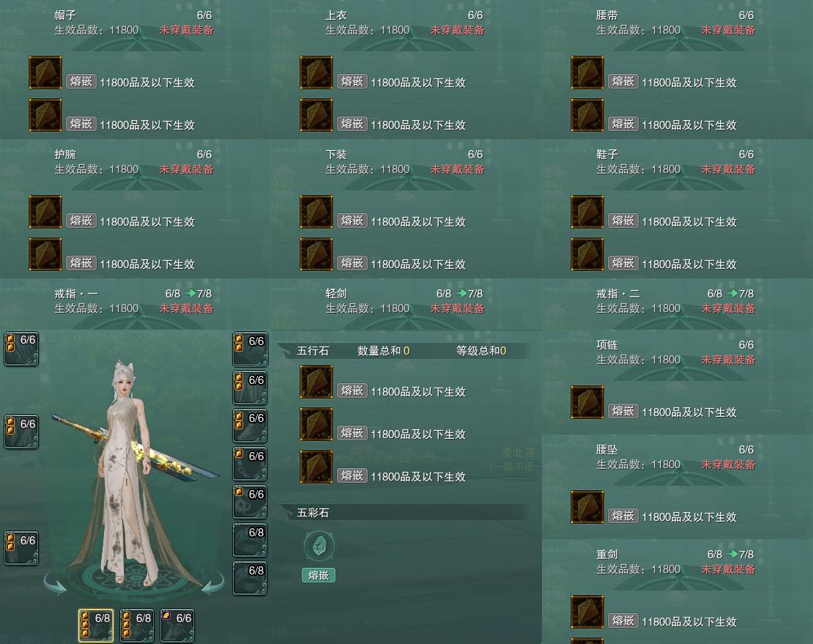Viewport: 813px width, 644px height.
Task: Select the 轻剑 panel header
Action: tap(406, 301)
